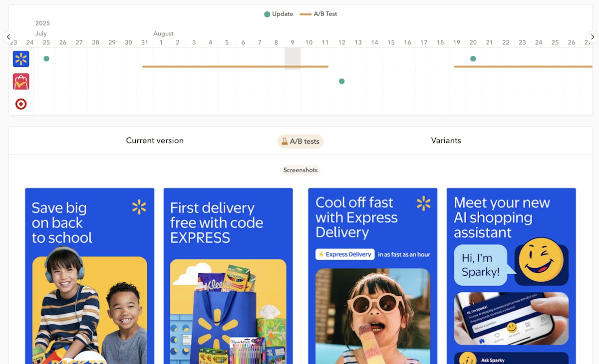Click the August 20 Walmart update dot
Viewport: 599px width, 364px height.
click(473, 59)
